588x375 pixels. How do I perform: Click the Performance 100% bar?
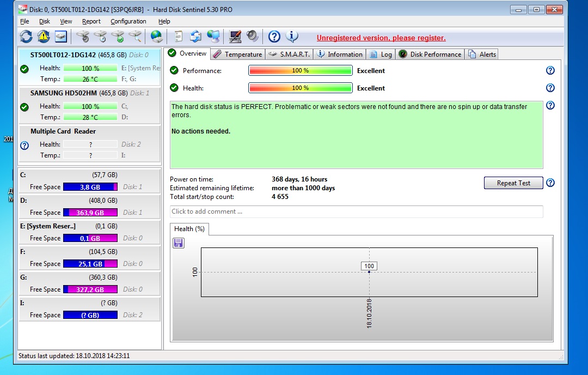pyautogui.click(x=300, y=70)
